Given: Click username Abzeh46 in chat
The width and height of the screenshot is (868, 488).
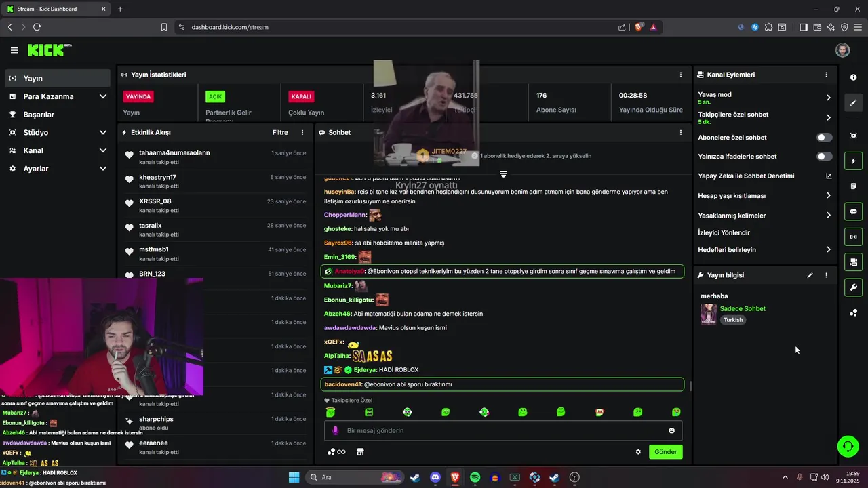Looking at the screenshot, I should 337,314.
